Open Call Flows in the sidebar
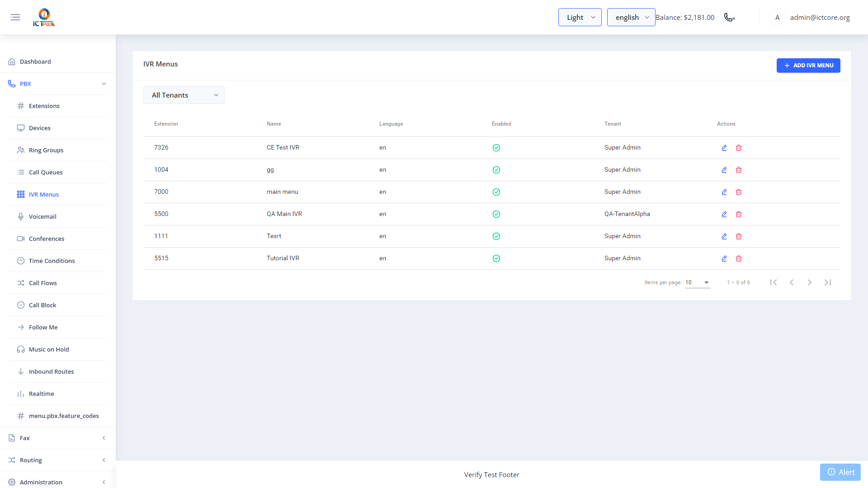The image size is (868, 488). (58, 283)
